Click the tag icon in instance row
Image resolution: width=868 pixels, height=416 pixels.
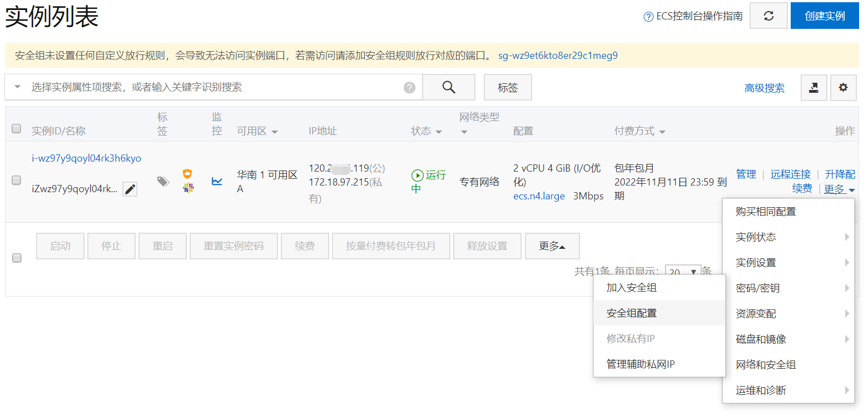pos(163,181)
